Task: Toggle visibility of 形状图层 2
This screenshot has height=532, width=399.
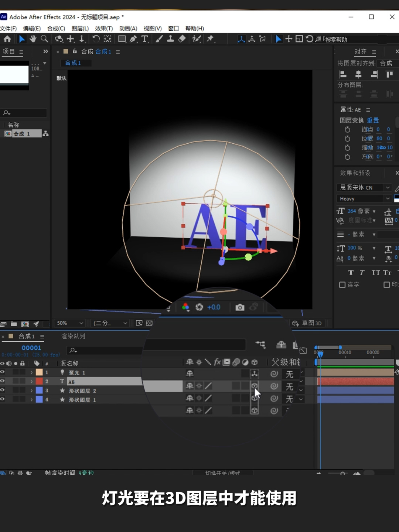Action: 3,390
